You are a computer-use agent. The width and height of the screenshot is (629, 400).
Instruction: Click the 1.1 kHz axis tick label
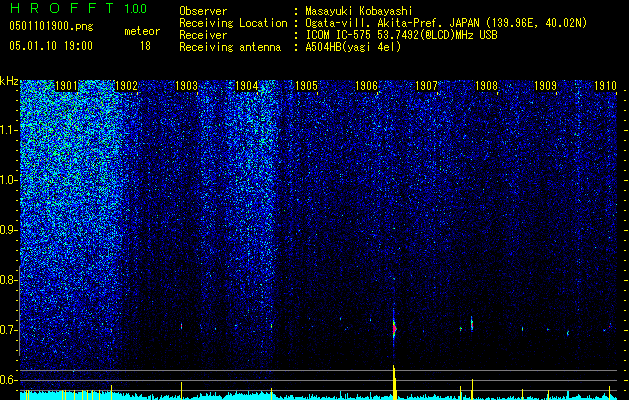point(7,130)
